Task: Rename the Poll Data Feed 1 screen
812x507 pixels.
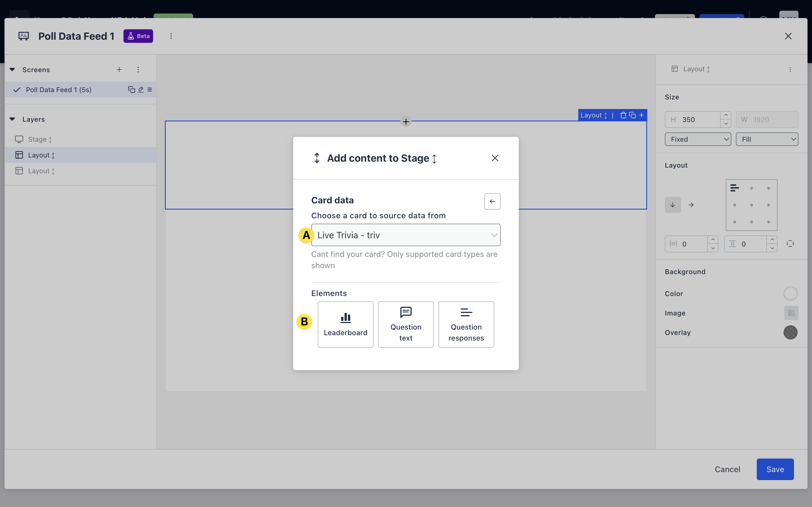Action: pos(141,90)
